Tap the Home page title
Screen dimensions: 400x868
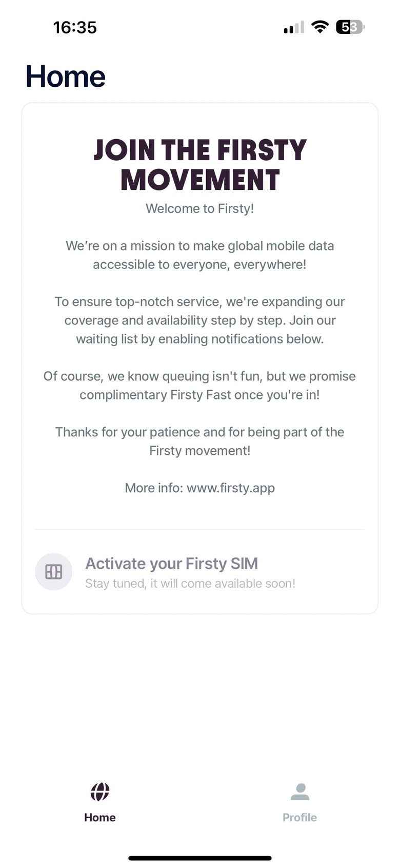[66, 76]
